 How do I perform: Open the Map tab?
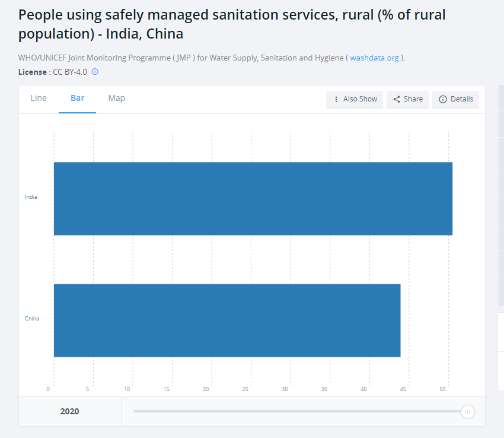tap(116, 98)
